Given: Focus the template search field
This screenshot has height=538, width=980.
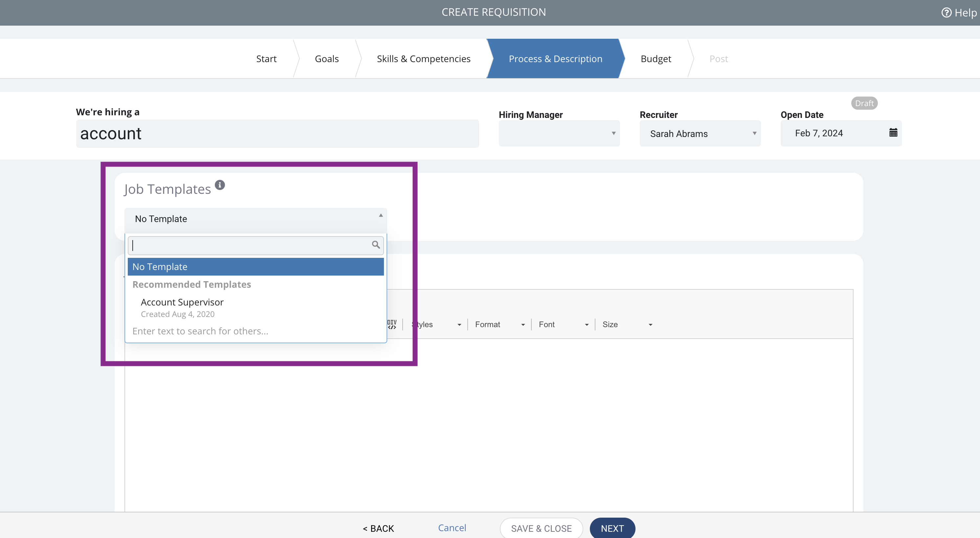Looking at the screenshot, I should pyautogui.click(x=255, y=245).
